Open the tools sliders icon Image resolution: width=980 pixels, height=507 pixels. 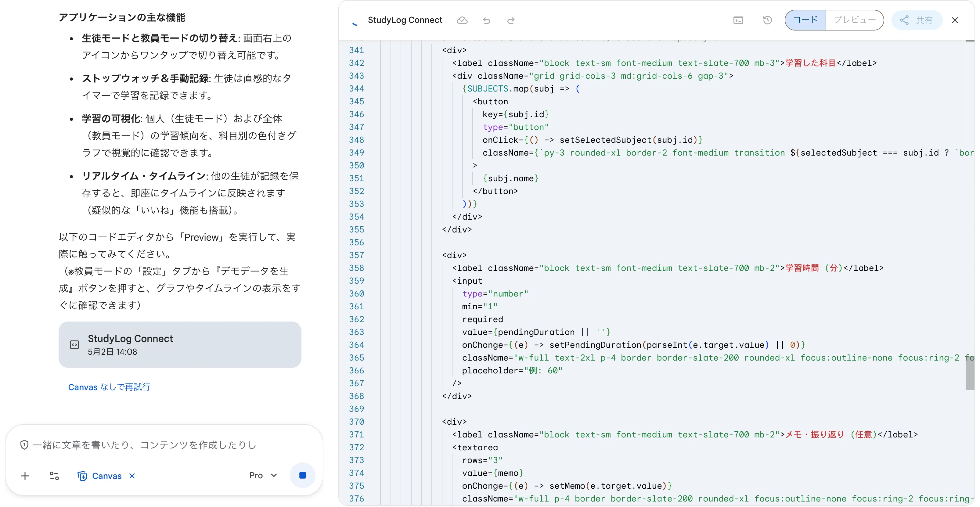(54, 476)
